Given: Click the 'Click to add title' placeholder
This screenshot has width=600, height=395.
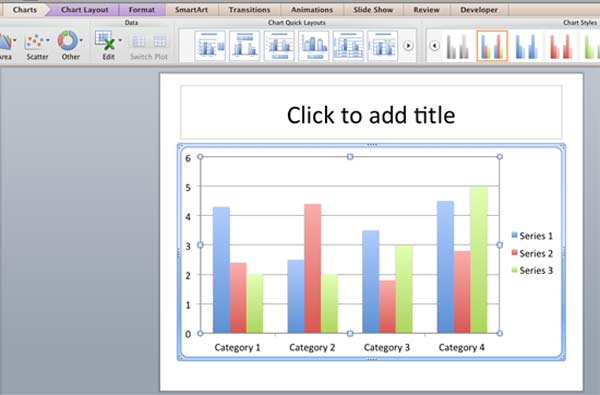Looking at the screenshot, I should point(371,113).
